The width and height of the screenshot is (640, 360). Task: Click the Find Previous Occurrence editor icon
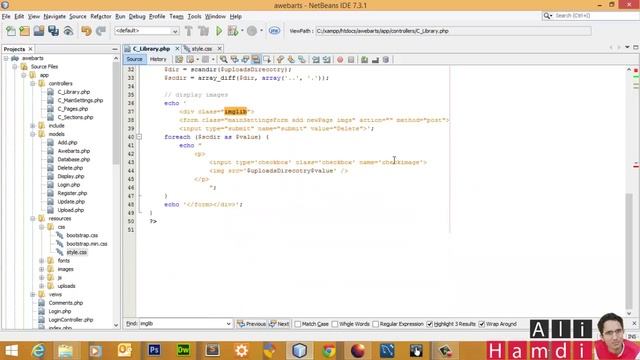234,60
